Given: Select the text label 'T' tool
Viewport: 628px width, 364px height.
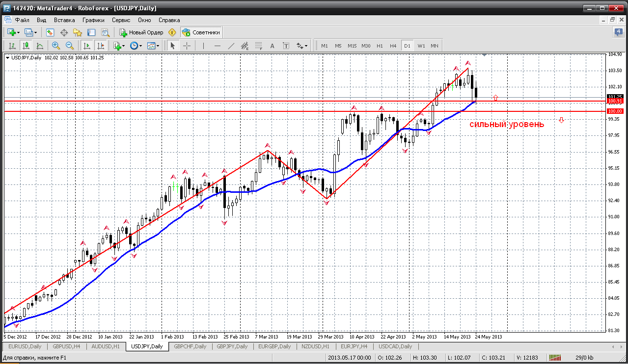Looking at the screenshot, I should [287, 46].
